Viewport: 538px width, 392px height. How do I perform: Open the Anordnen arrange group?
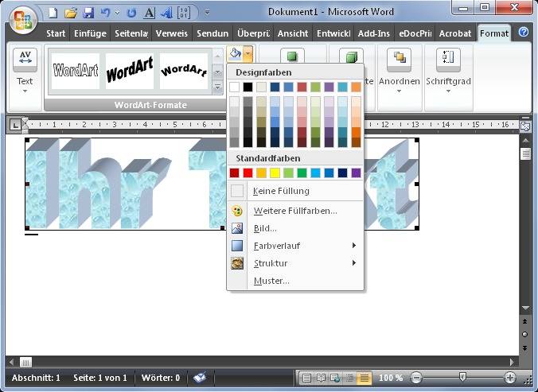(399, 70)
